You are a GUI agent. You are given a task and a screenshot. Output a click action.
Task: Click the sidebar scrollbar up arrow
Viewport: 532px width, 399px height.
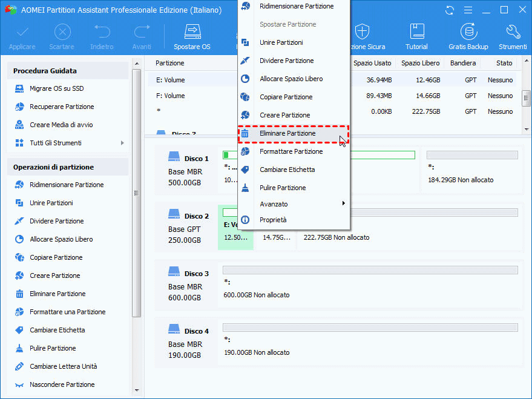[x=137, y=64]
